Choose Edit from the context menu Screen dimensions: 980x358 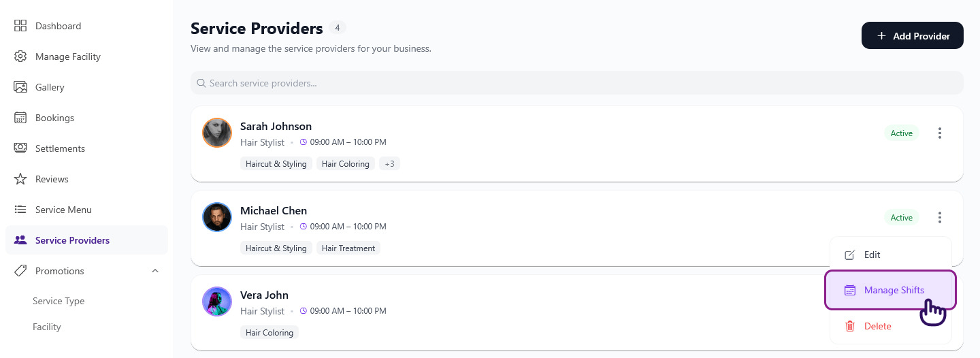click(872, 255)
